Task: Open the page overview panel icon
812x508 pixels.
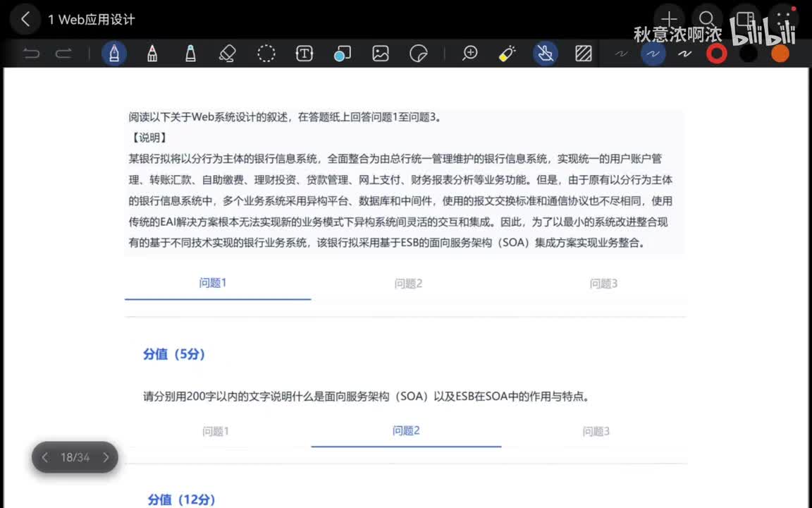Action: [x=745, y=20]
